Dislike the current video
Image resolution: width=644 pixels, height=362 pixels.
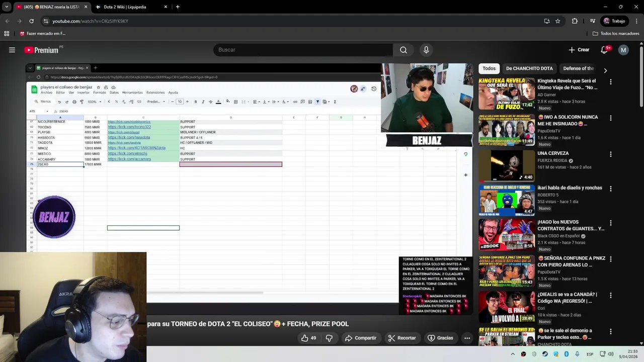329,338
